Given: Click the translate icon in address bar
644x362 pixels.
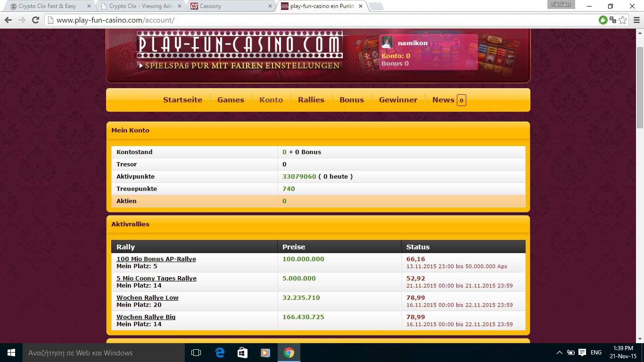Looking at the screenshot, I should 613,20.
